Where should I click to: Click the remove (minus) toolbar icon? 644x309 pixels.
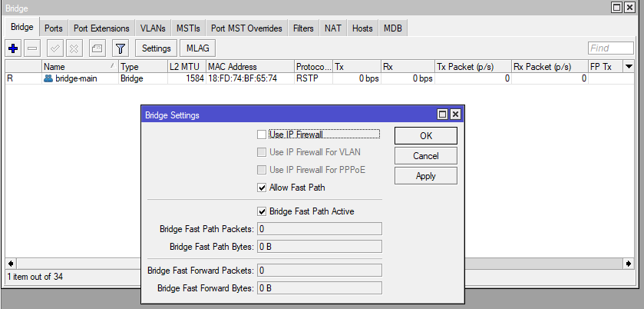[31, 48]
